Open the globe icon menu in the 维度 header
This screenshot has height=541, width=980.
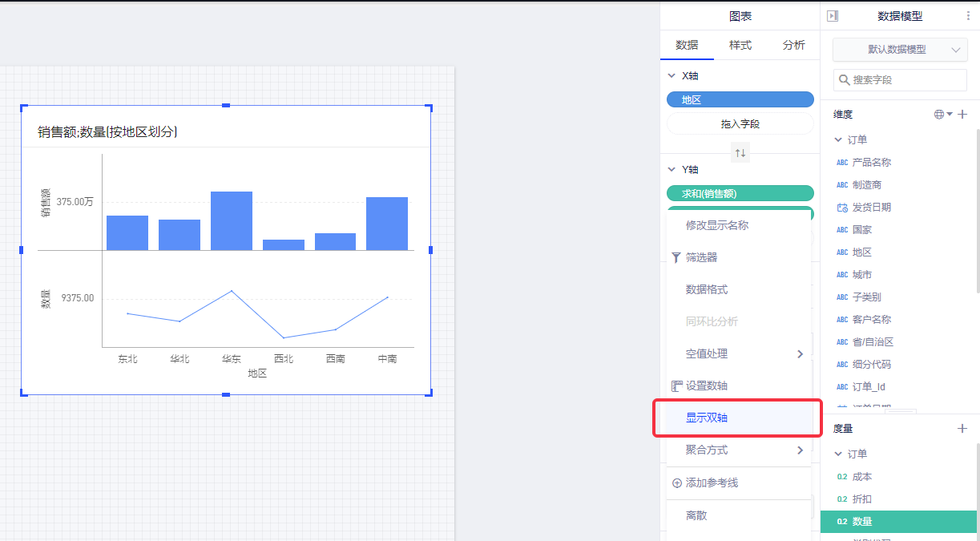coord(942,115)
